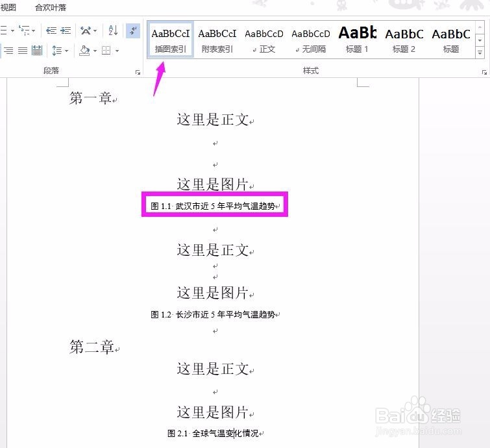This screenshot has width=490, height=448.
Task: Apply the 标题 2 style
Action: tap(404, 40)
